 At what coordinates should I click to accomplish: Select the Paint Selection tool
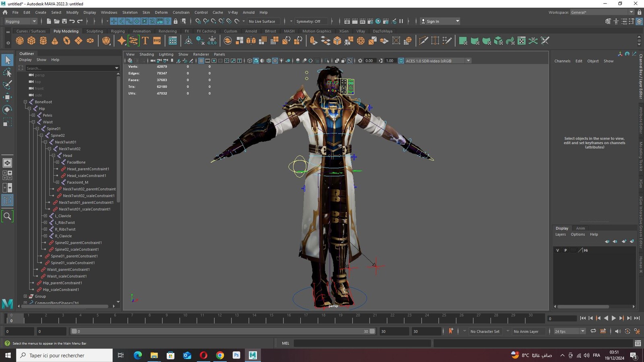coord(7,84)
